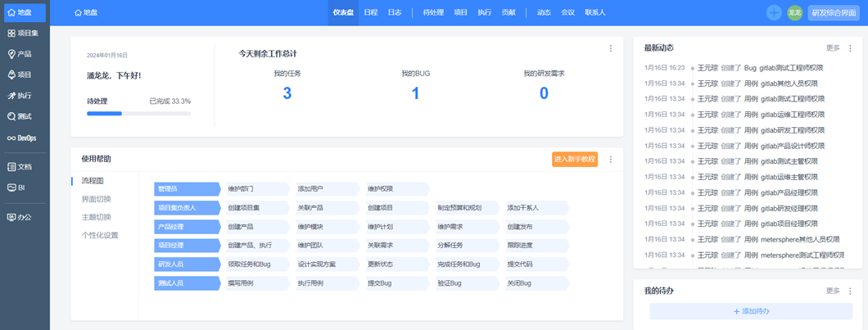
Task: Open the 项目 tab in the top navigation
Action: tap(460, 13)
